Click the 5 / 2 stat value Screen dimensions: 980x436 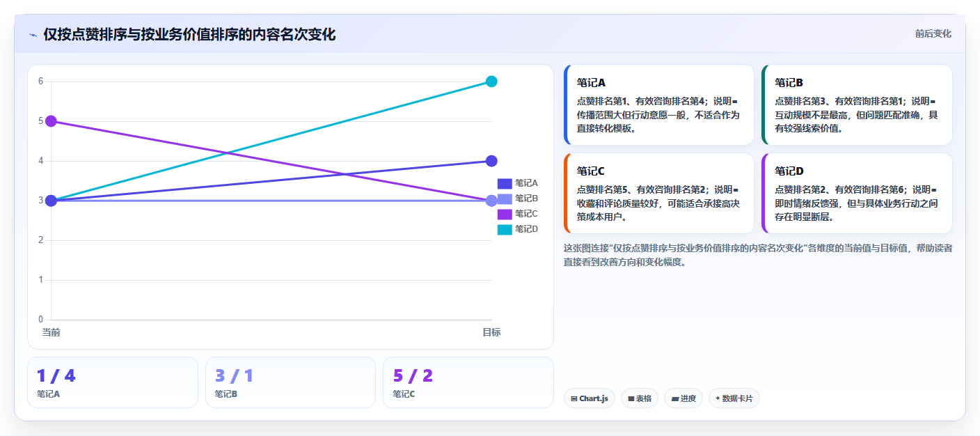[x=413, y=376]
